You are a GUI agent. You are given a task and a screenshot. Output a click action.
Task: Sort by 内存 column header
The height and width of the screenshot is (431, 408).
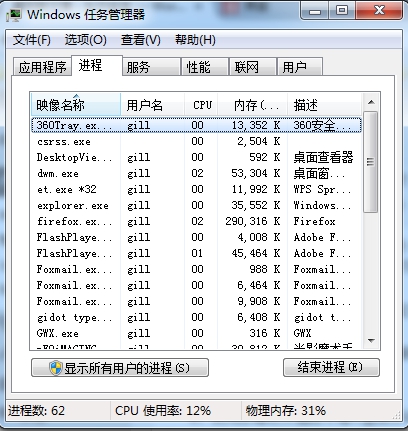coord(253,105)
